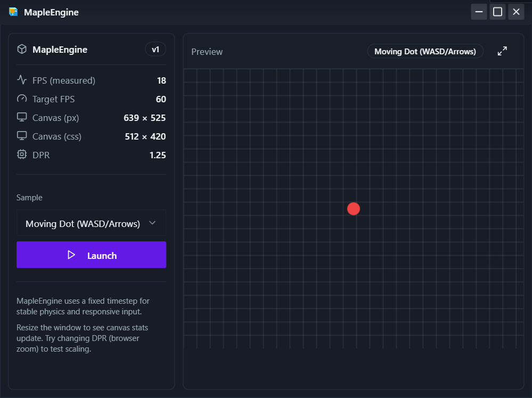Maximize the MapleEngine window
Viewport: 532px width, 398px height.
[497, 12]
